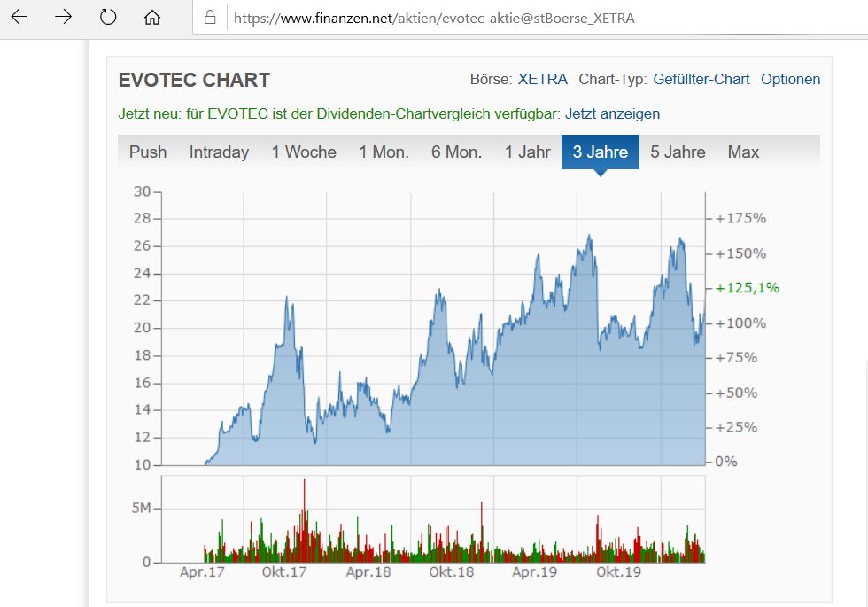Click the Dividenden-Chartvergleich notice text

click(x=338, y=113)
